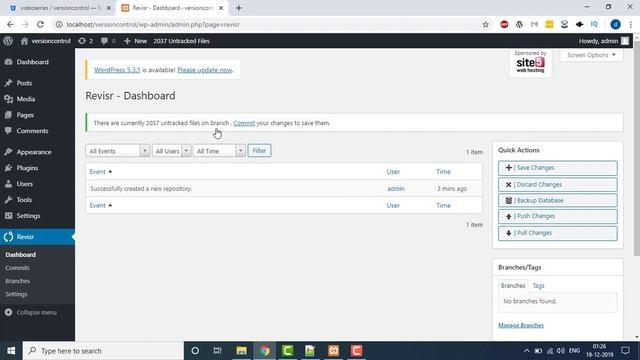Sort by User column in table header
Screen dimensions: 640x360
(393, 172)
